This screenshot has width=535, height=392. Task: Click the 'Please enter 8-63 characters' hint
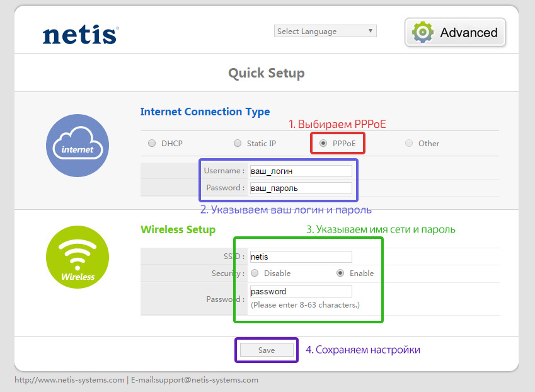coord(306,305)
